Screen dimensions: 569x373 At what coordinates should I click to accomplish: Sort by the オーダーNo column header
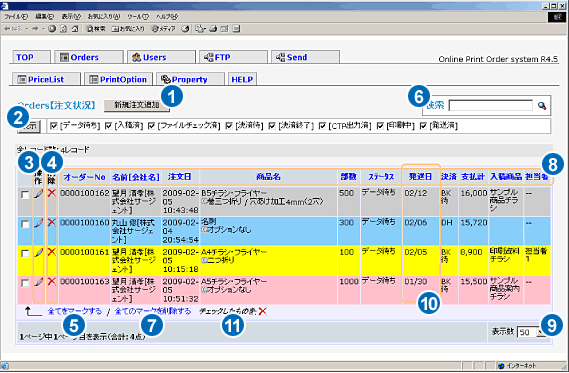tap(84, 177)
